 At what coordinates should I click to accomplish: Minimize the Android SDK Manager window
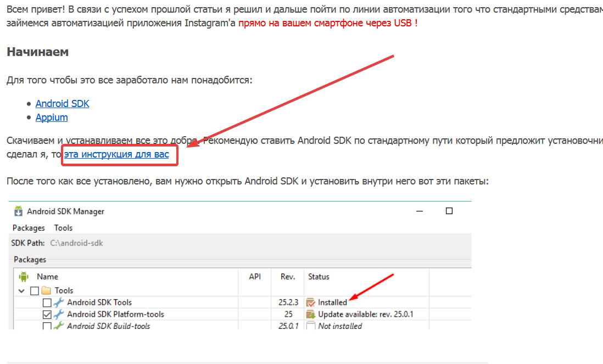420,211
